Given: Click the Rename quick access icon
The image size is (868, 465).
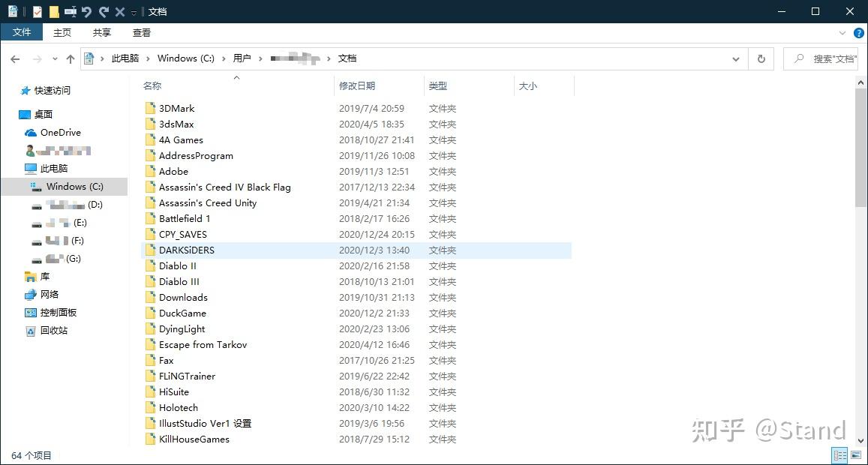Looking at the screenshot, I should (x=70, y=11).
